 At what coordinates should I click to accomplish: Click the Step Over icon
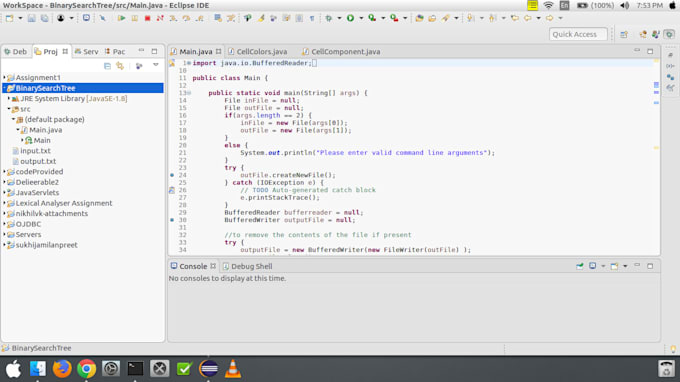click(x=186, y=18)
